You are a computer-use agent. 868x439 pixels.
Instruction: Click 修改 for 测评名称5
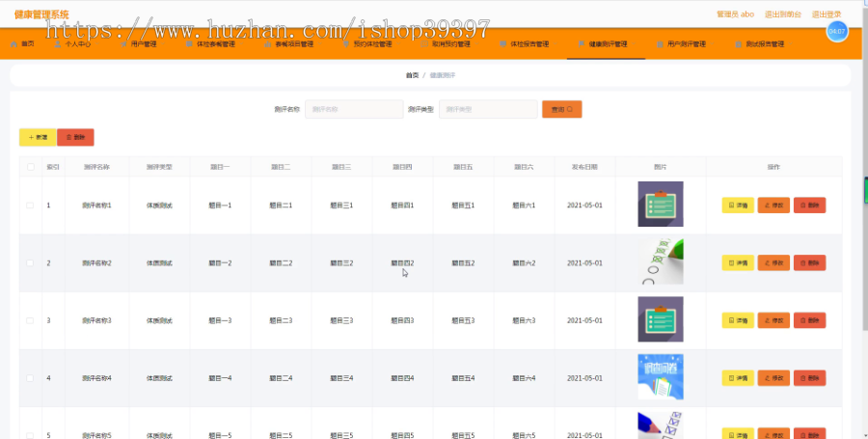[x=773, y=434]
